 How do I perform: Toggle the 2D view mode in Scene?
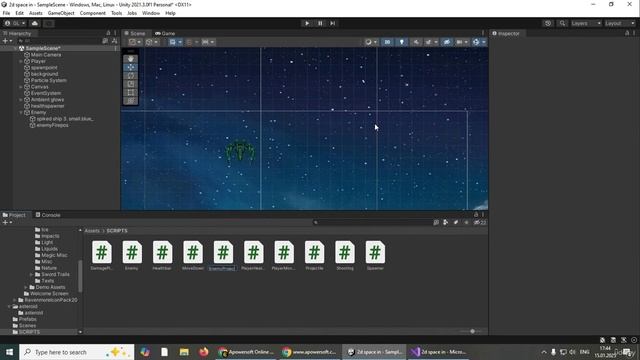pyautogui.click(x=387, y=42)
